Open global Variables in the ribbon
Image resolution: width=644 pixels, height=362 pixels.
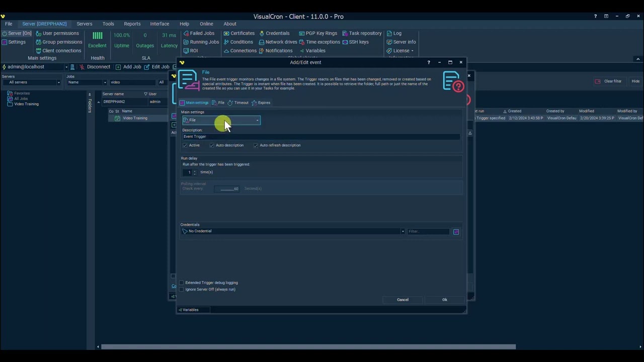(312, 50)
